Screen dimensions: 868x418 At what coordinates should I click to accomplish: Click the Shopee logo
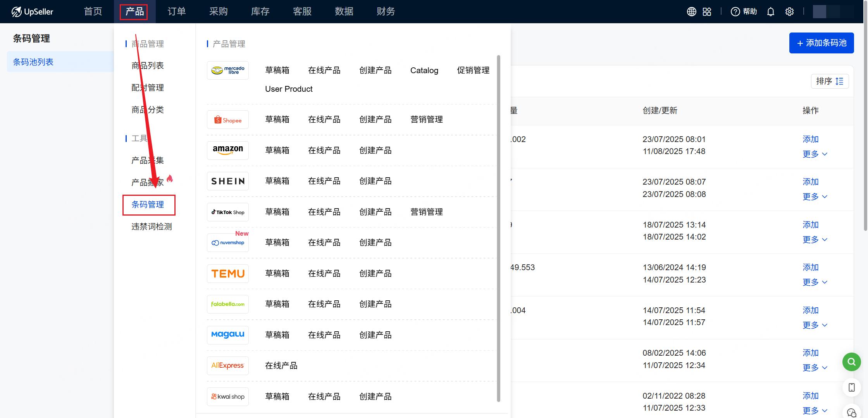tap(228, 120)
